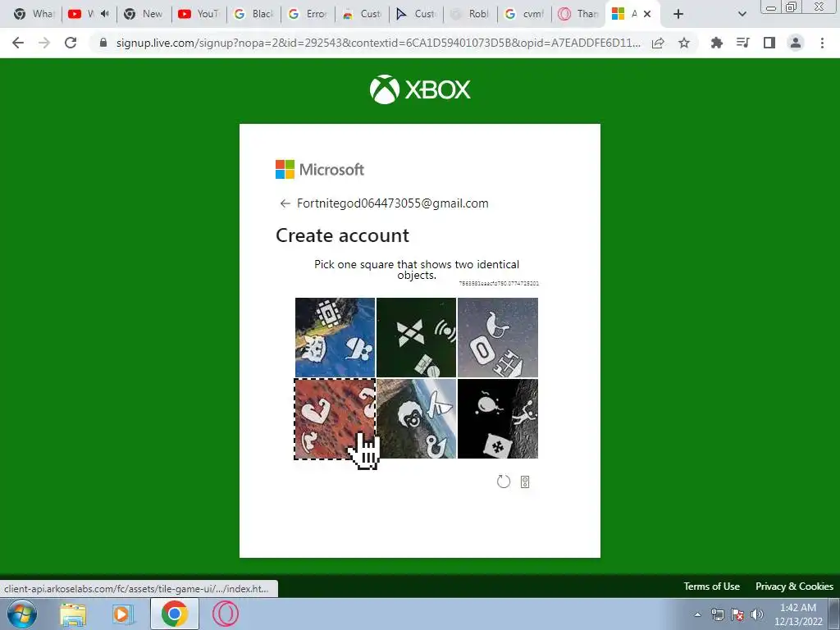Show hidden system tray icons
Viewport: 840px width, 630px height.
coord(697,614)
